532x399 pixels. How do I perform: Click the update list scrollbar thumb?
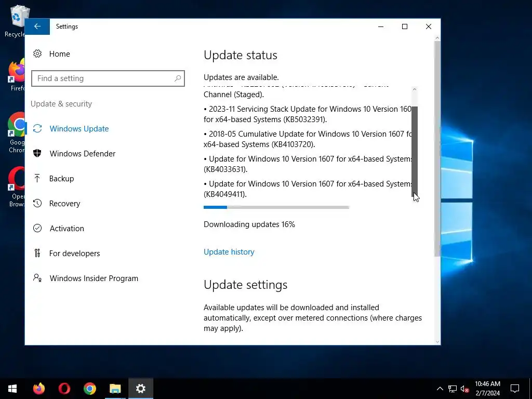[414, 151]
